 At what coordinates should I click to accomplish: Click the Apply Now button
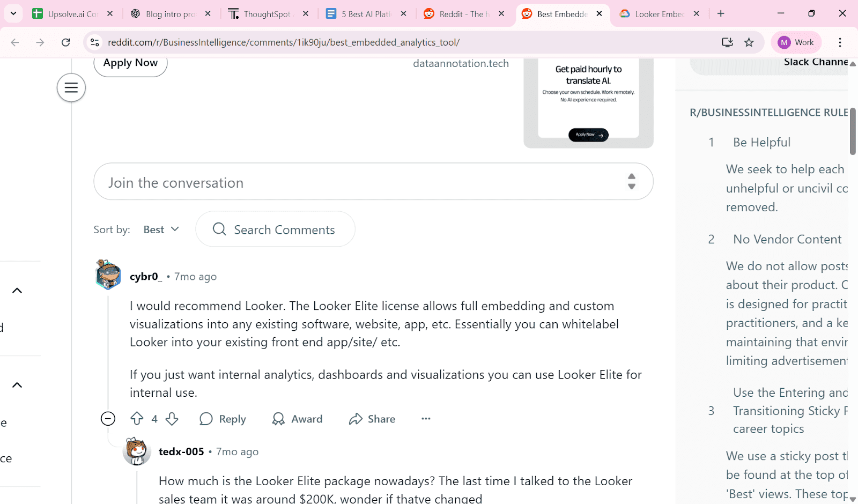point(130,63)
